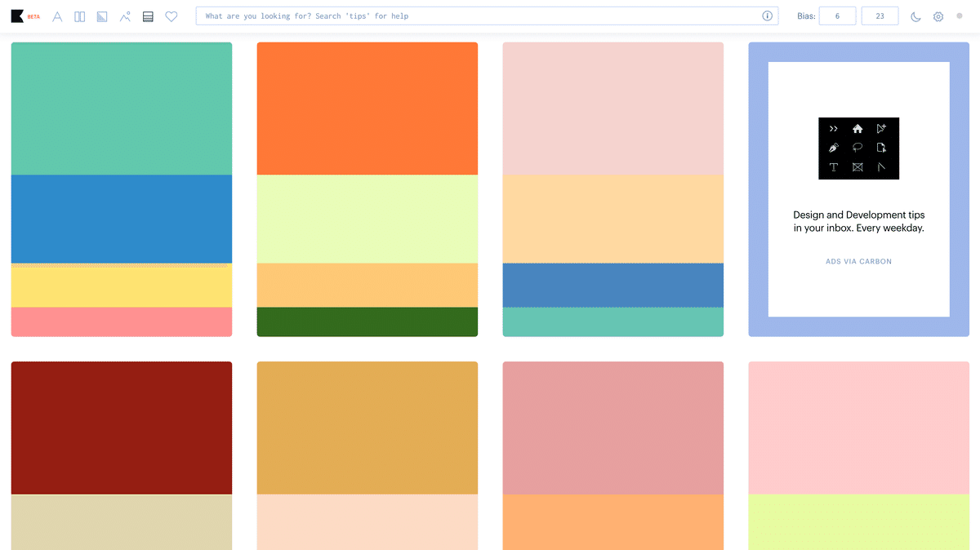Switch to the Image view icon

click(125, 16)
